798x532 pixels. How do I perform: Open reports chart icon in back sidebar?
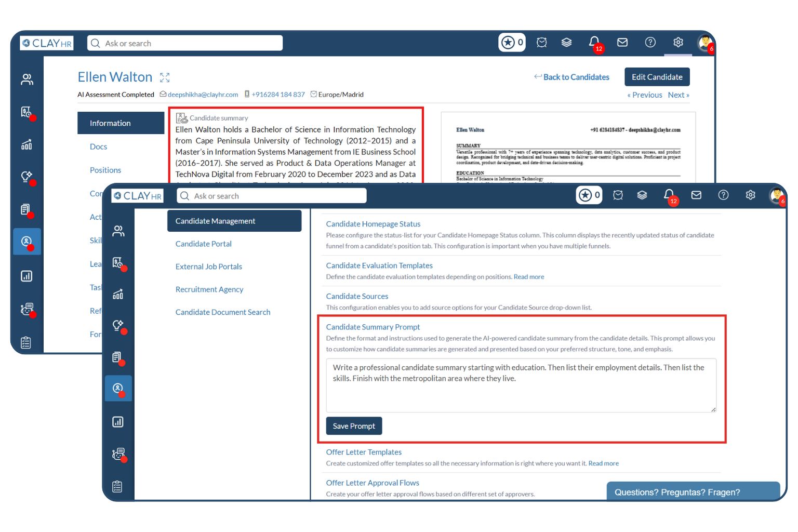pos(26,276)
